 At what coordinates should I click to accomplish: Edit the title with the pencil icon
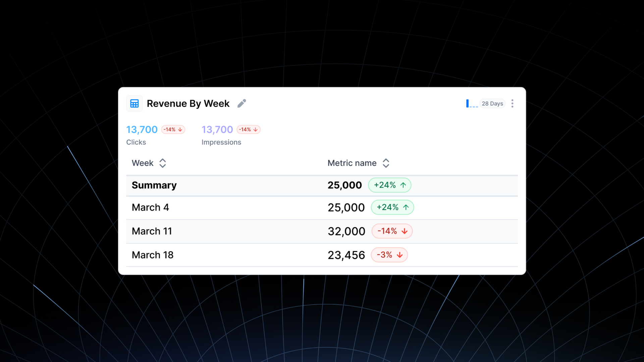(x=241, y=104)
